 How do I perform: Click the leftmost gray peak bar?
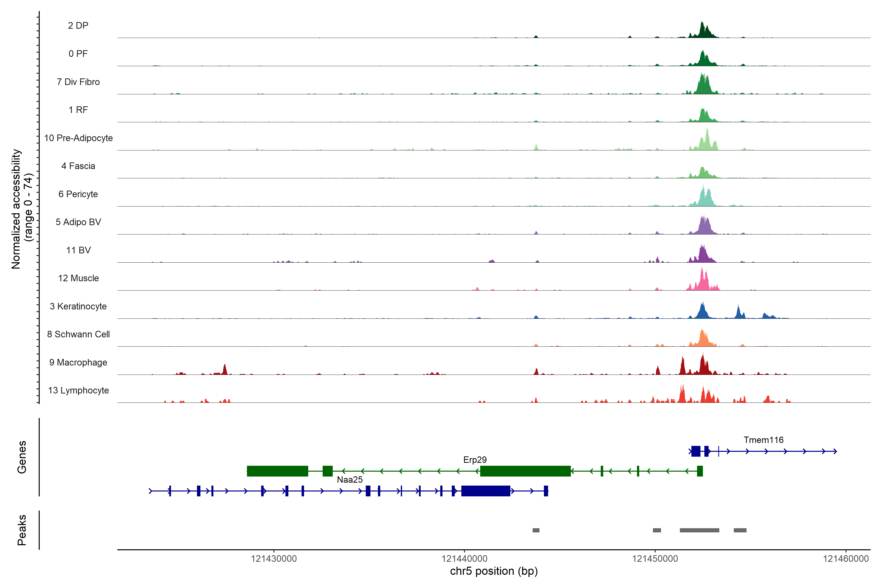coord(536,530)
